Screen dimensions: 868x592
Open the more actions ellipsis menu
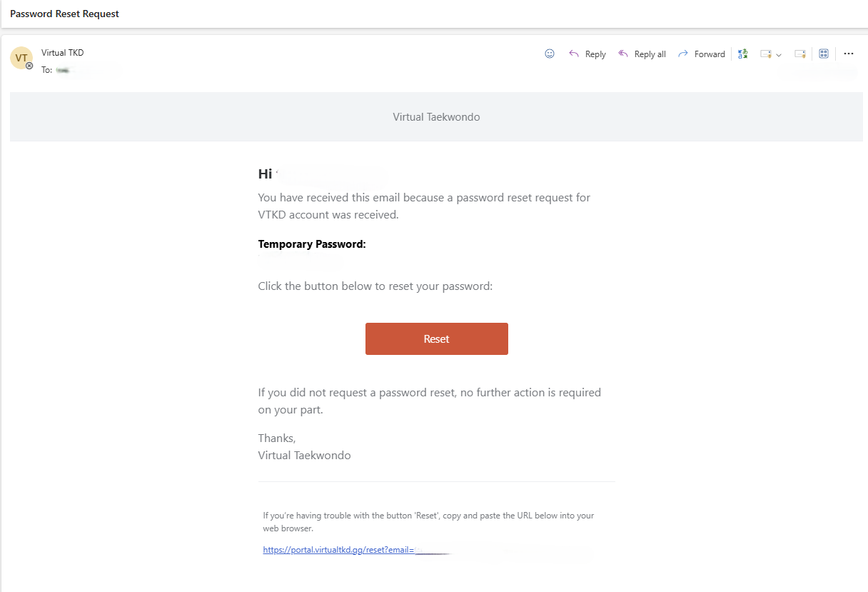[x=848, y=54]
